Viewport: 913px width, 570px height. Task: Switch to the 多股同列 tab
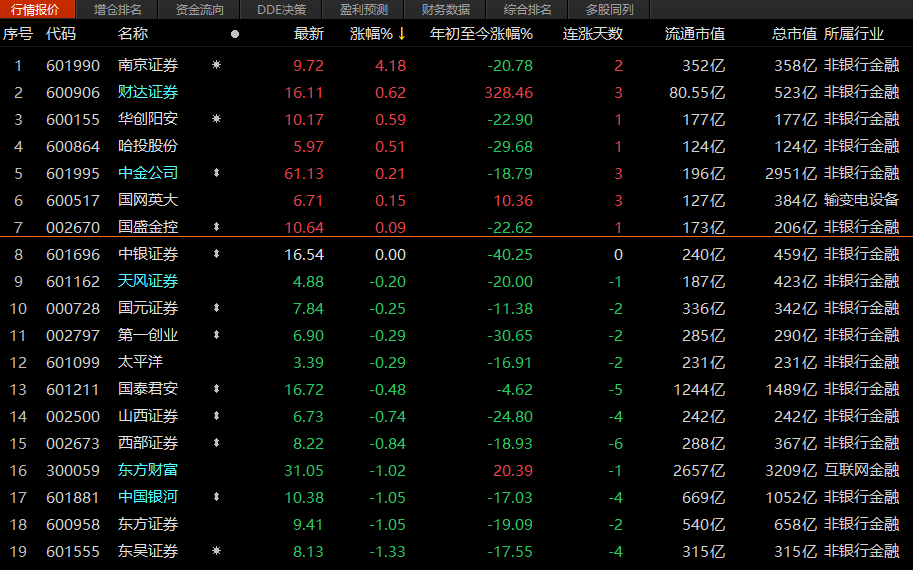[610, 9]
